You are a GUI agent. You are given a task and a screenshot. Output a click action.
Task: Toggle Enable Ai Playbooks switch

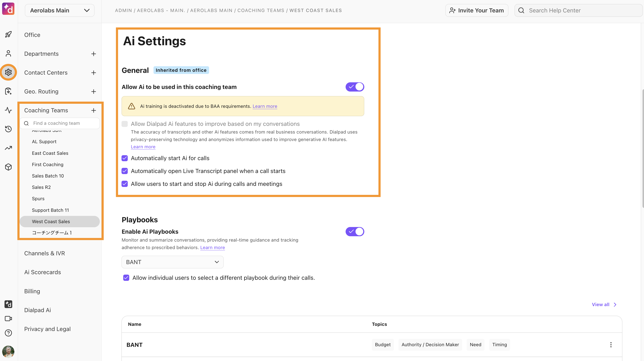(355, 232)
